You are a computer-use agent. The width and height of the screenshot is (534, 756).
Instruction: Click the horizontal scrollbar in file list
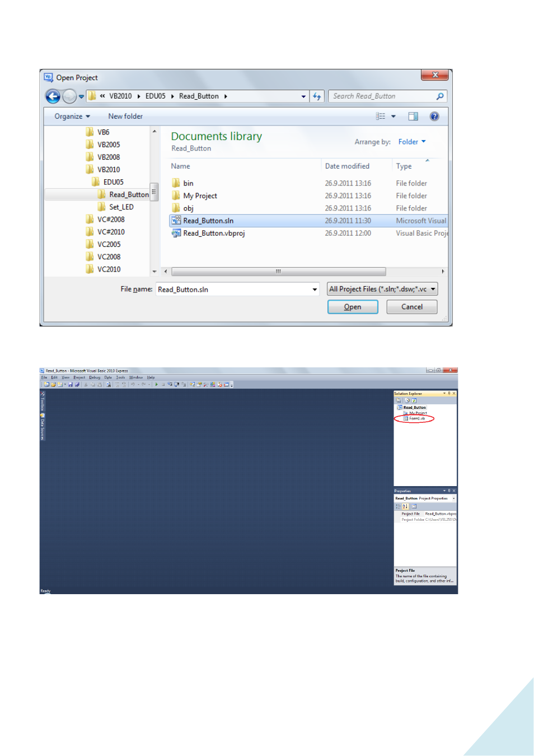pyautogui.click(x=278, y=272)
